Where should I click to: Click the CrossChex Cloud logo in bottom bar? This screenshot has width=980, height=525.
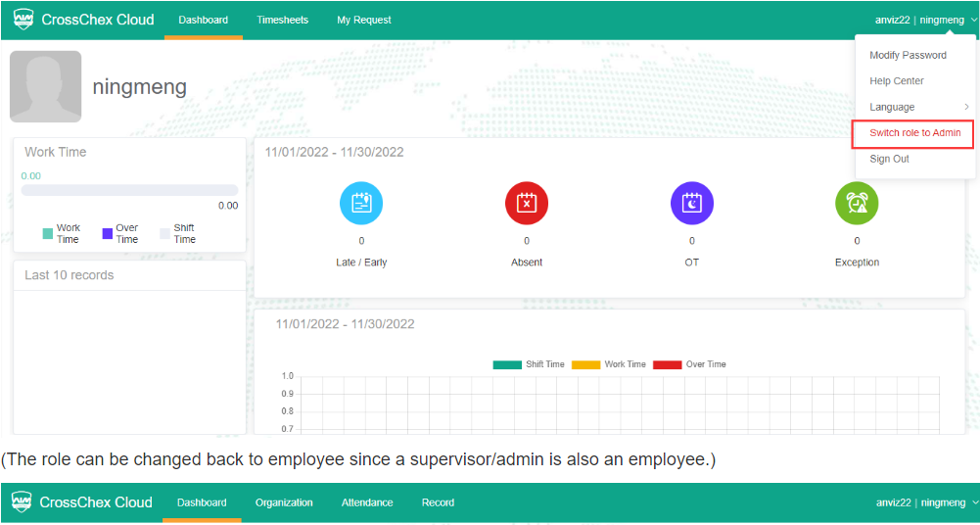click(x=82, y=502)
